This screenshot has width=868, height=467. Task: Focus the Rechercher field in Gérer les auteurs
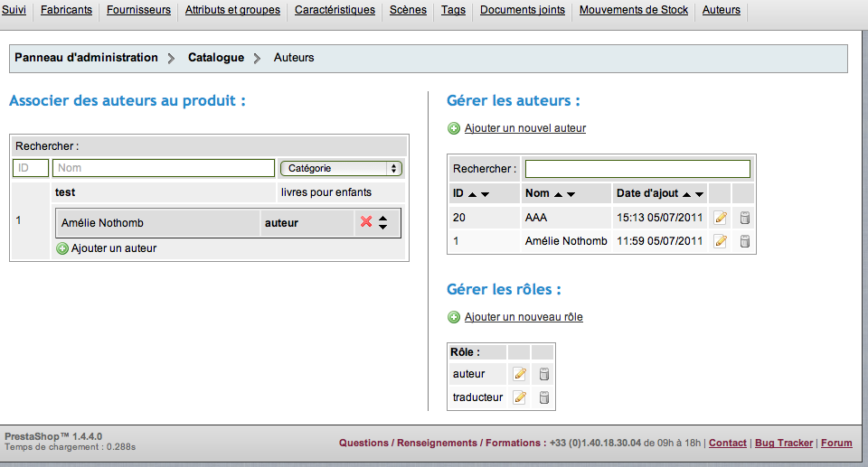pyautogui.click(x=637, y=169)
